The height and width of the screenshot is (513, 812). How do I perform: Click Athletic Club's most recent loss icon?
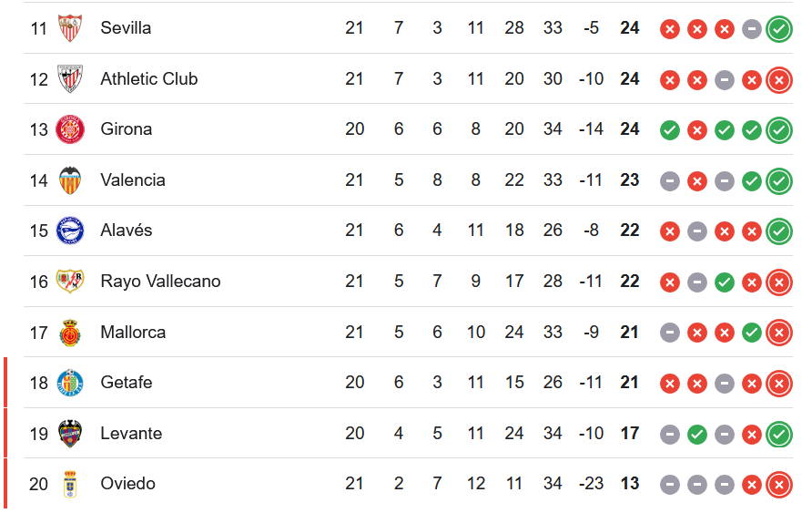coord(779,80)
